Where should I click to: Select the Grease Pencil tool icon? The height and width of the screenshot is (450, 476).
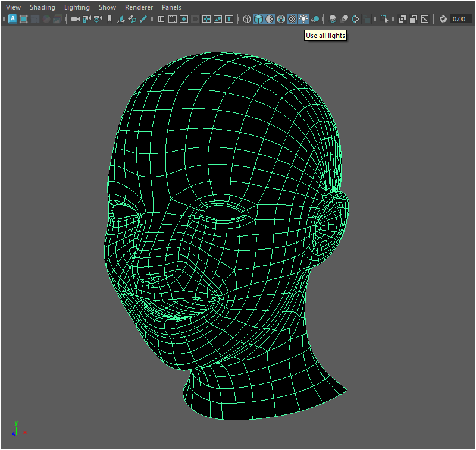143,19
